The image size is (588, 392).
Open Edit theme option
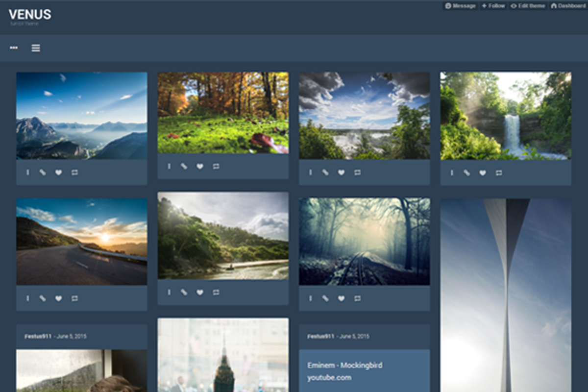528,6
